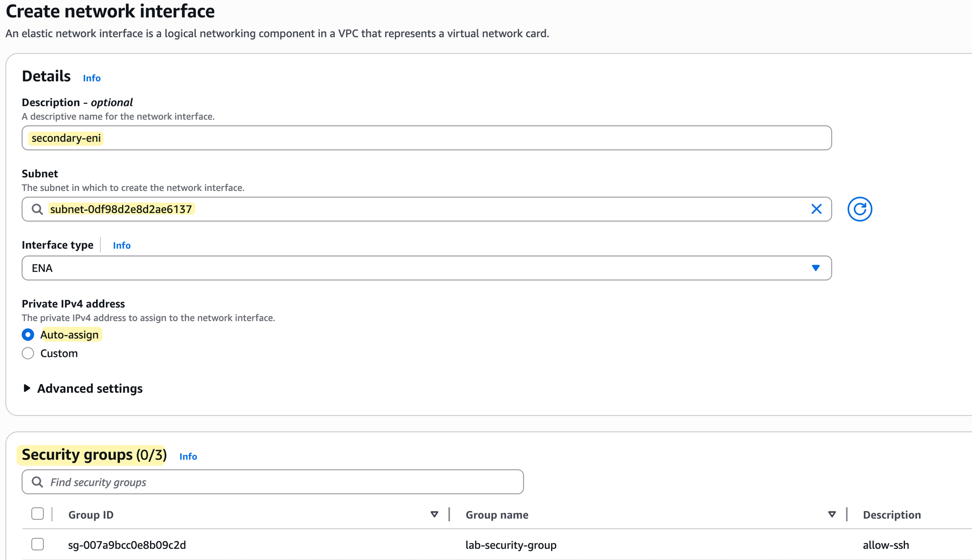Click the Find security groups field
The height and width of the screenshot is (560, 972).
pyautogui.click(x=273, y=482)
